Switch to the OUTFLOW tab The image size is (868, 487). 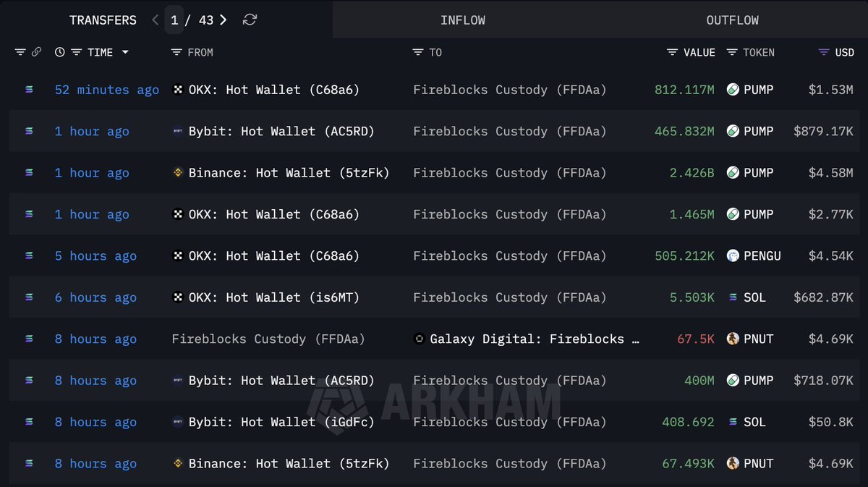(x=732, y=20)
